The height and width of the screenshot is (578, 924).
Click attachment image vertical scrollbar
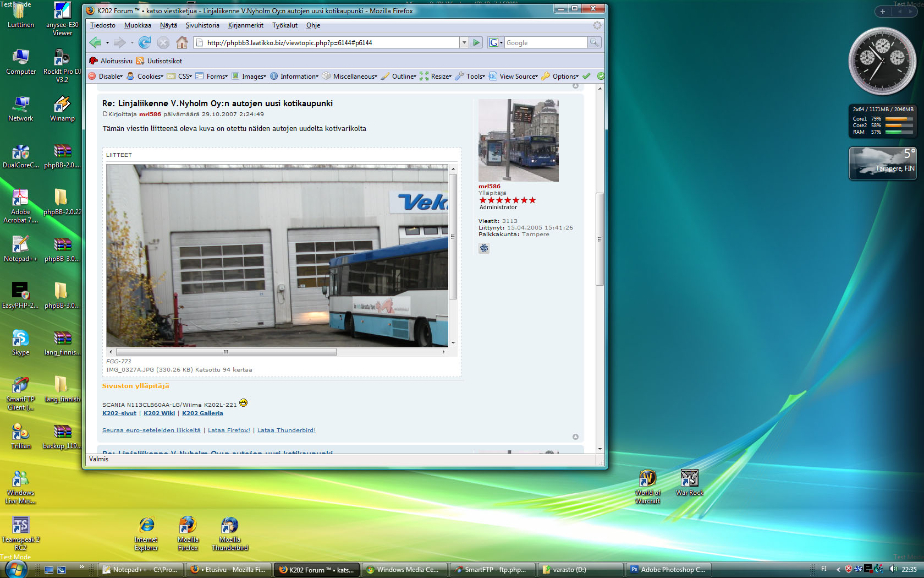pyautogui.click(x=453, y=237)
